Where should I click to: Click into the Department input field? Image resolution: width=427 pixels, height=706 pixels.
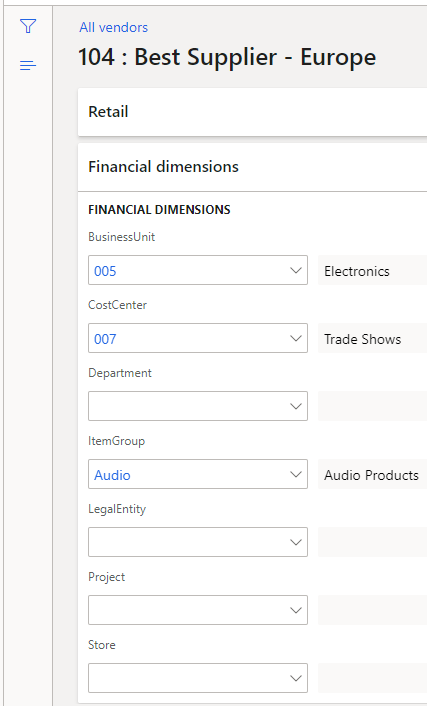[x=187, y=406]
